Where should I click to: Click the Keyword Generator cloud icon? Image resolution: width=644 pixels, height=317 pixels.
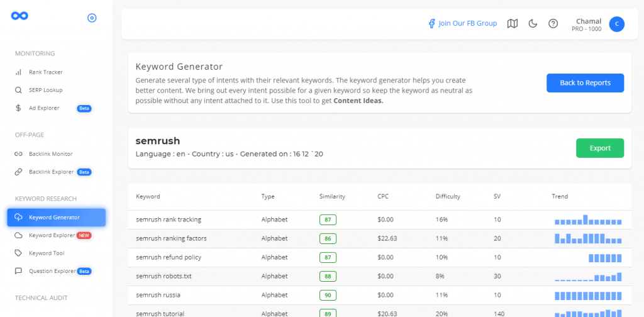tap(18, 218)
